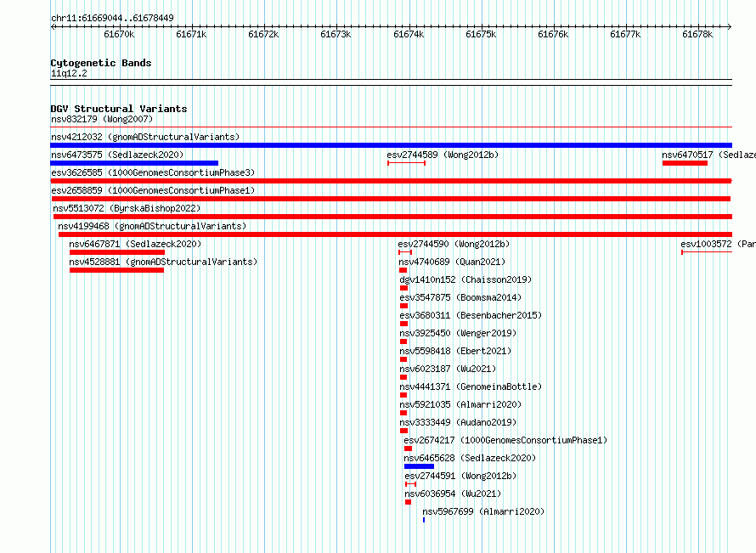Click the 11q12.2 cytogenetic band label
This screenshot has width=756, height=553.
pos(69,73)
